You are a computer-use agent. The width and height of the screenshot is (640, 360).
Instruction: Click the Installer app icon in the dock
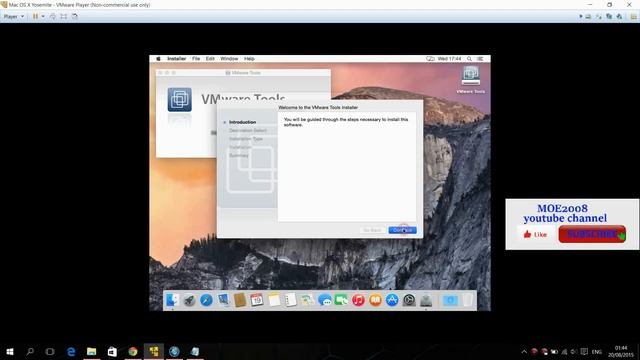click(x=426, y=300)
